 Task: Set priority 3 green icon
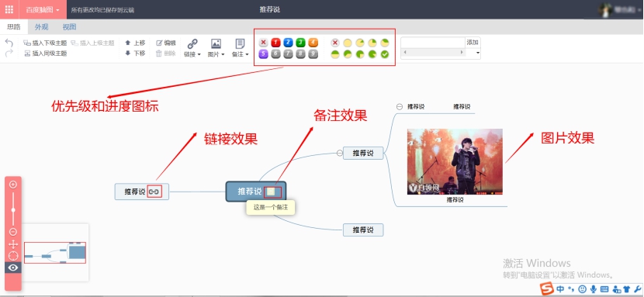pos(300,42)
